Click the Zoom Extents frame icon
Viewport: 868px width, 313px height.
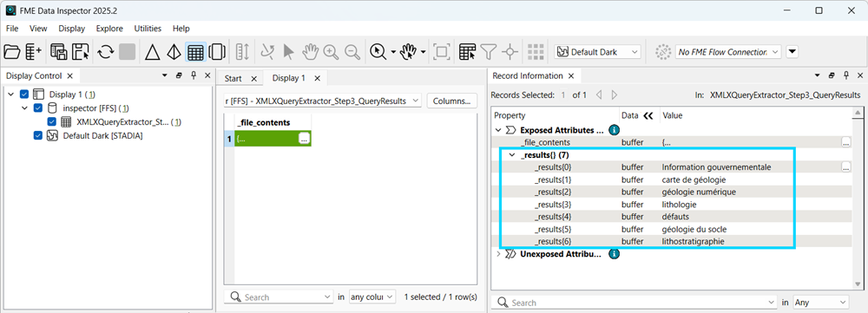[441, 52]
